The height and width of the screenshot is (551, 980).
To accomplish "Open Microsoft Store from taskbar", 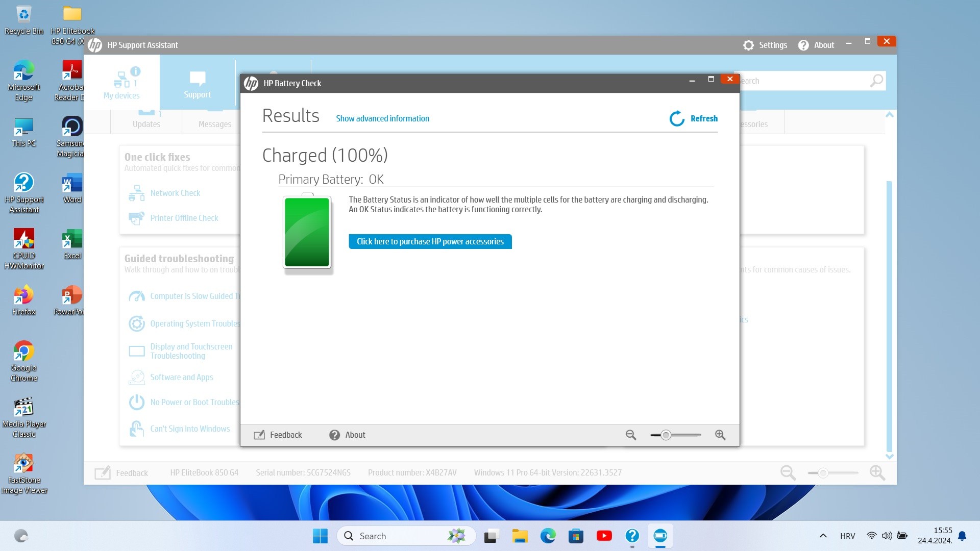I will pyautogui.click(x=576, y=536).
